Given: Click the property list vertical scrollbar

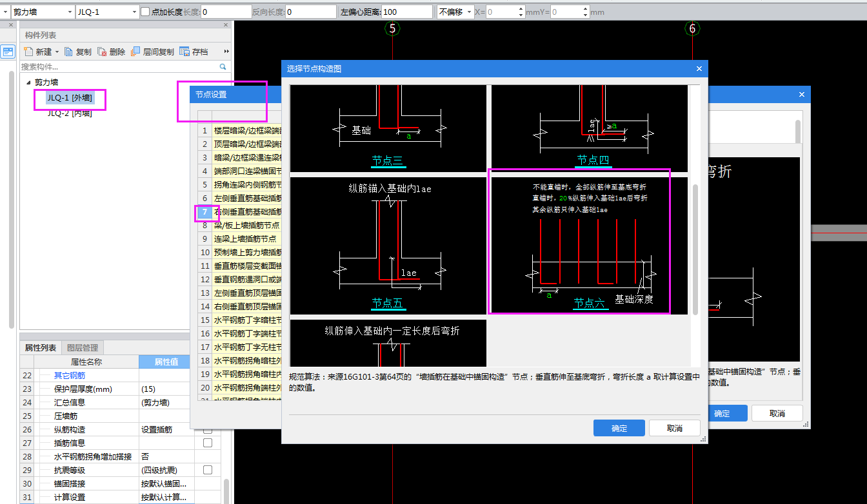Looking at the screenshot, I should coord(226,491).
